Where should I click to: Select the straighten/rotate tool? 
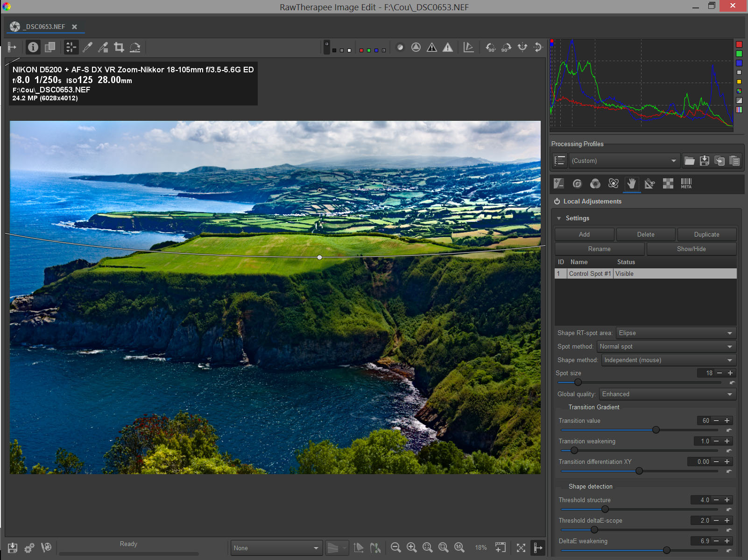[x=135, y=47]
